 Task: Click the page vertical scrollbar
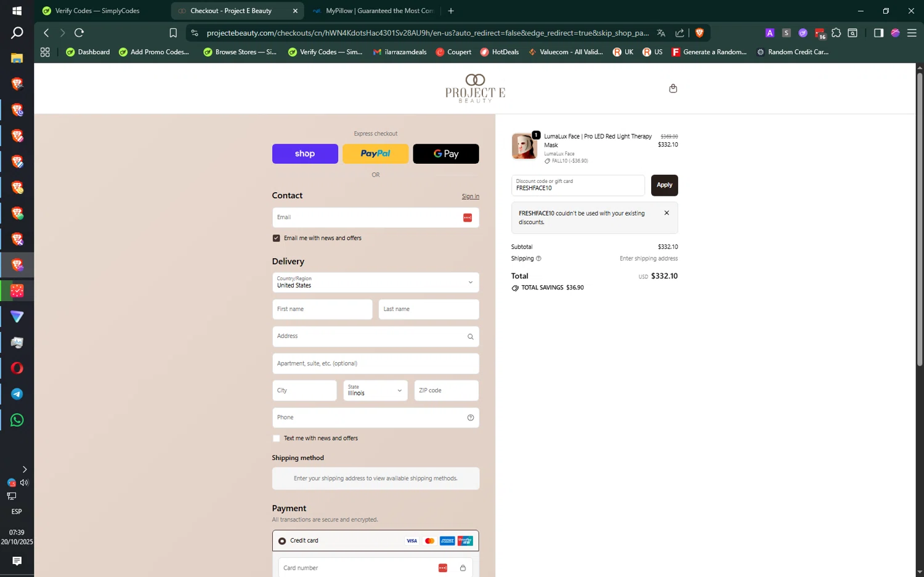point(920,219)
